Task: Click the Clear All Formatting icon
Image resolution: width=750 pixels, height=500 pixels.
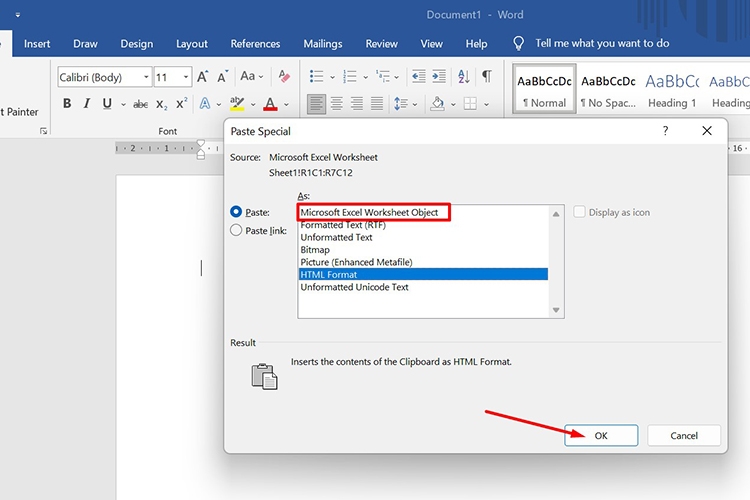Action: pyautogui.click(x=284, y=77)
